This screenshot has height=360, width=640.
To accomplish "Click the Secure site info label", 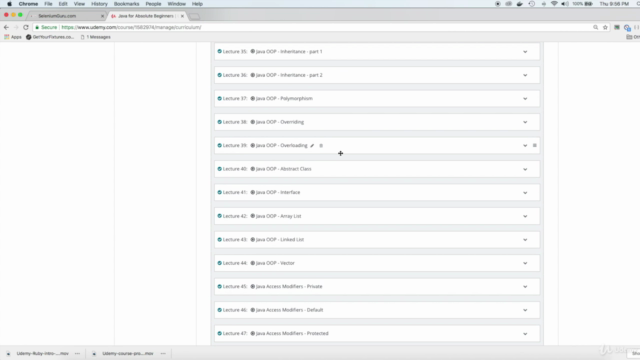I will click(46, 27).
